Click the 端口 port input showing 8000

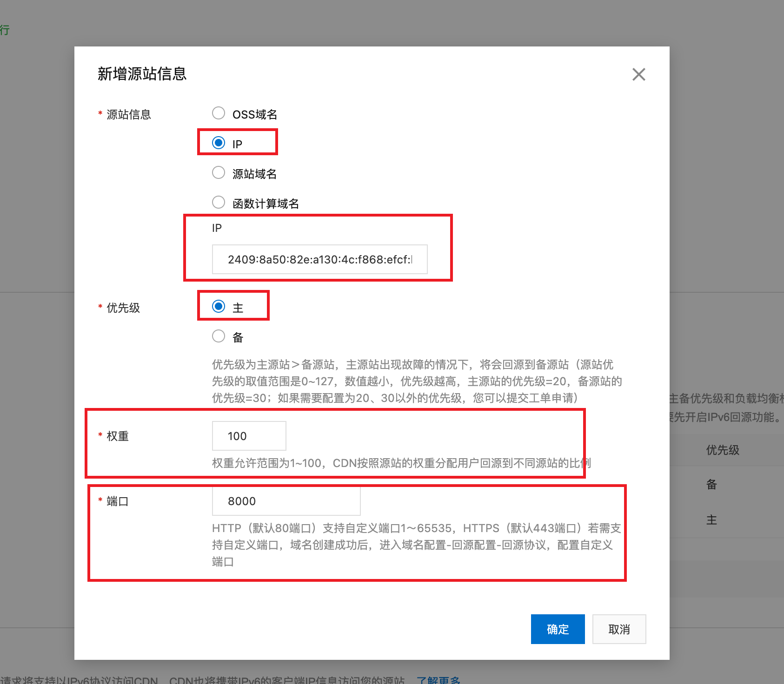coord(286,501)
